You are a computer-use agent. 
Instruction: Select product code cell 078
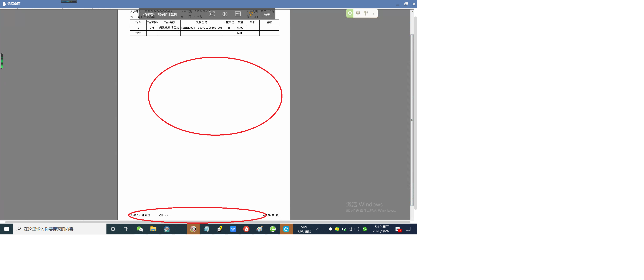[x=152, y=28]
